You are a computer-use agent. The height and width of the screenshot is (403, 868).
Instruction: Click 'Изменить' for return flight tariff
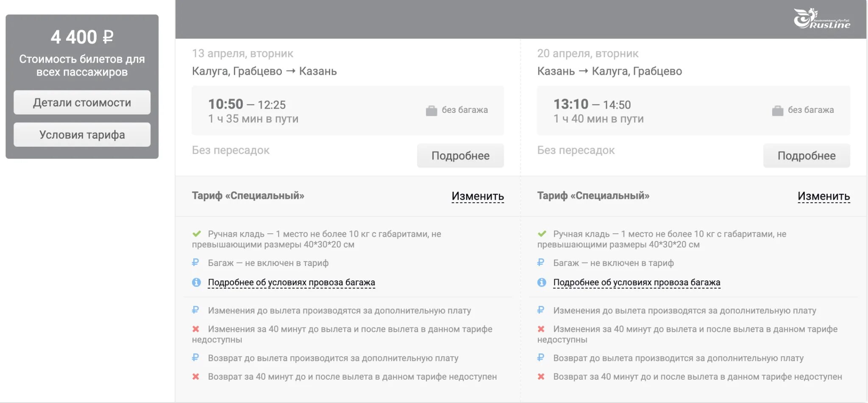coord(823,196)
